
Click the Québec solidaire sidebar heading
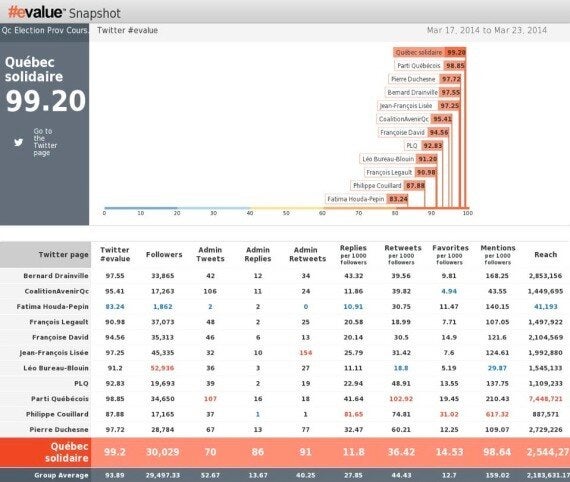point(34,69)
